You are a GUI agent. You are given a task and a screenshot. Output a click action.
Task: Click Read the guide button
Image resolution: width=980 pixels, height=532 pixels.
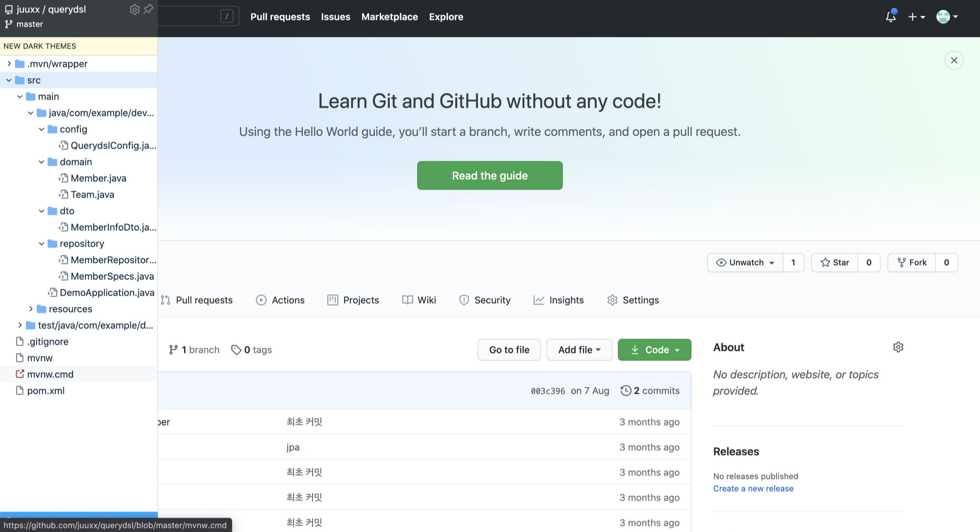[x=490, y=176]
